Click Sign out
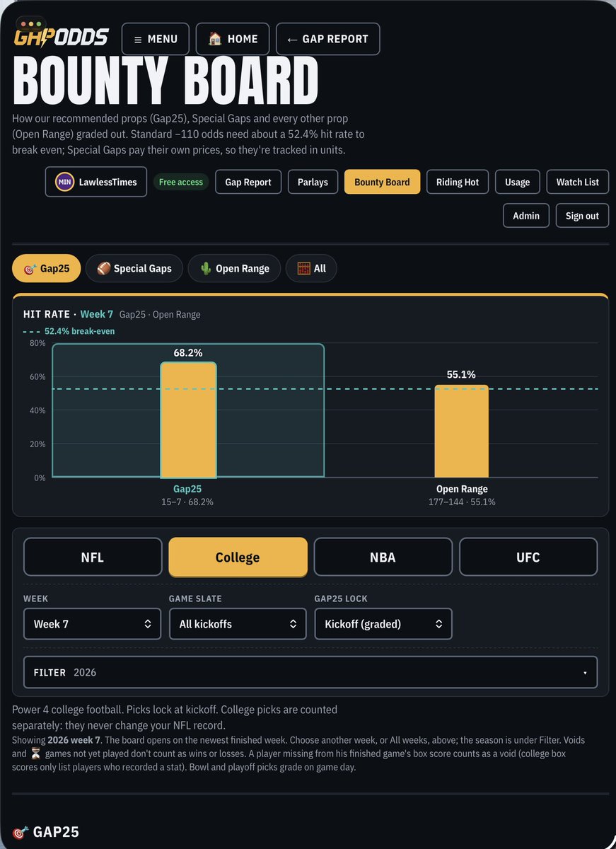This screenshot has height=849, width=616. click(x=582, y=216)
